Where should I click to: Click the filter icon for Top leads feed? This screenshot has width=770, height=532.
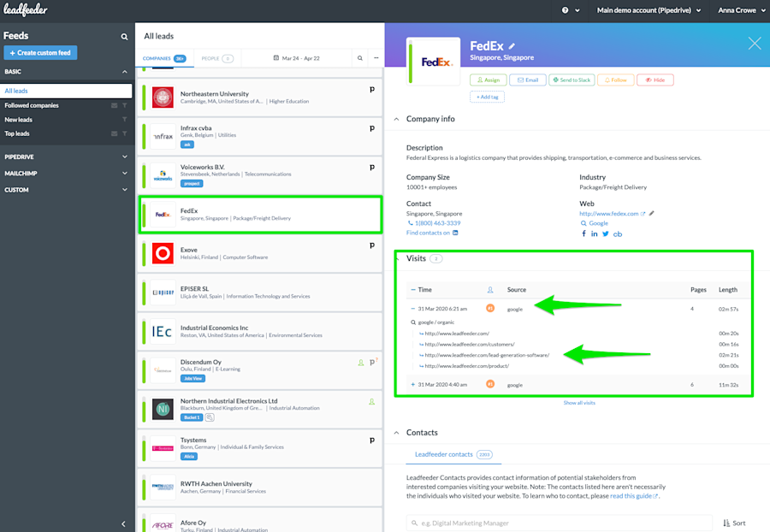(125, 133)
